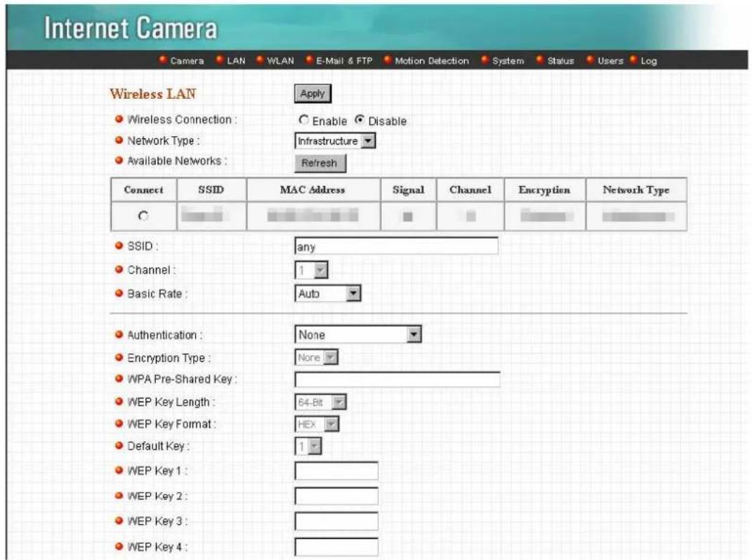Screen dimensions: 752x560
Task: Click the Available Networks label
Action: pyautogui.click(x=177, y=161)
